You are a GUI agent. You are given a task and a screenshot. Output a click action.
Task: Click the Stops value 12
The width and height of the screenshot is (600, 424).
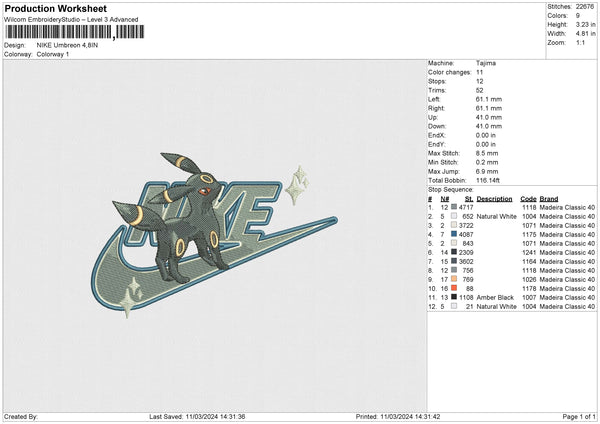point(479,81)
